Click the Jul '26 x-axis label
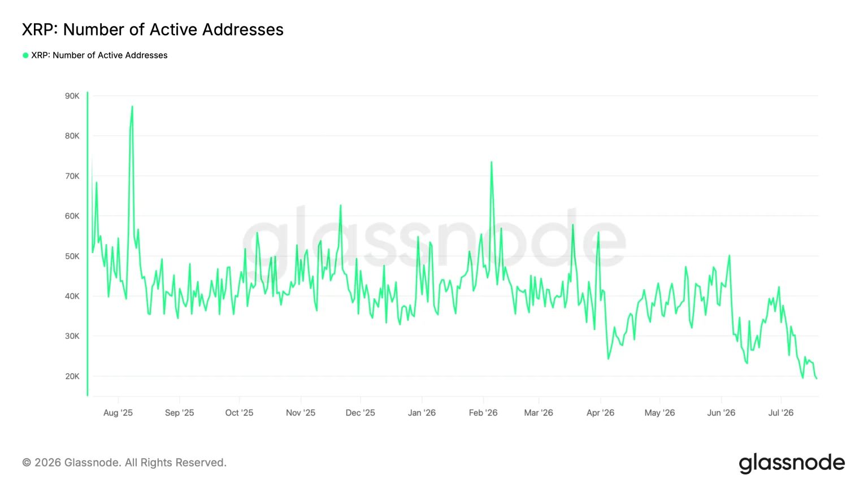This screenshot has height=488, width=868. pos(781,413)
